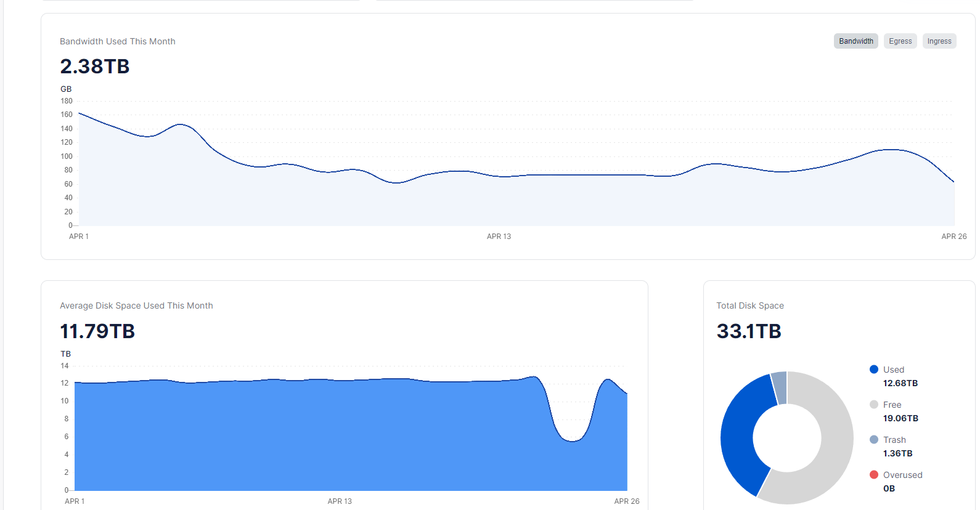Click the 'Bandwidth Used This Month' heading
The height and width of the screenshot is (510, 980).
click(x=118, y=41)
